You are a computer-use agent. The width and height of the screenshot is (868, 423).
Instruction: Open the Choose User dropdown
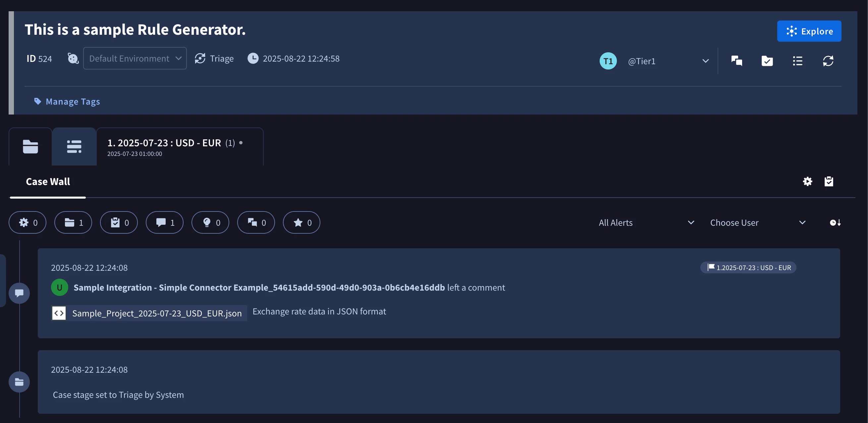pos(758,222)
